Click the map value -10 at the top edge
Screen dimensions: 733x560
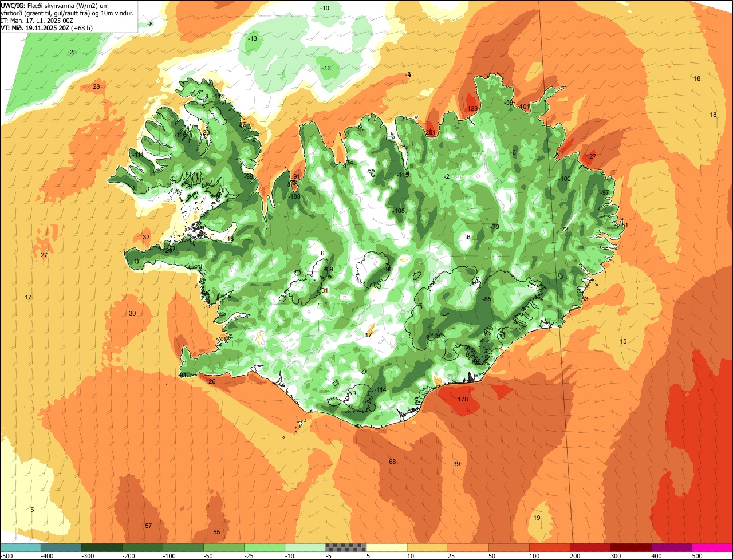pyautogui.click(x=325, y=8)
